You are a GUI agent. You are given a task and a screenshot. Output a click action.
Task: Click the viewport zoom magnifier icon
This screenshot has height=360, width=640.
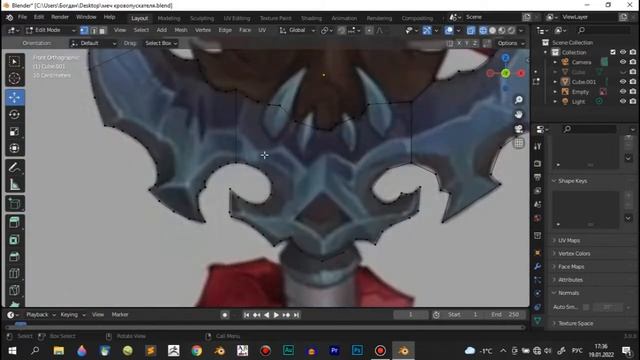519,100
